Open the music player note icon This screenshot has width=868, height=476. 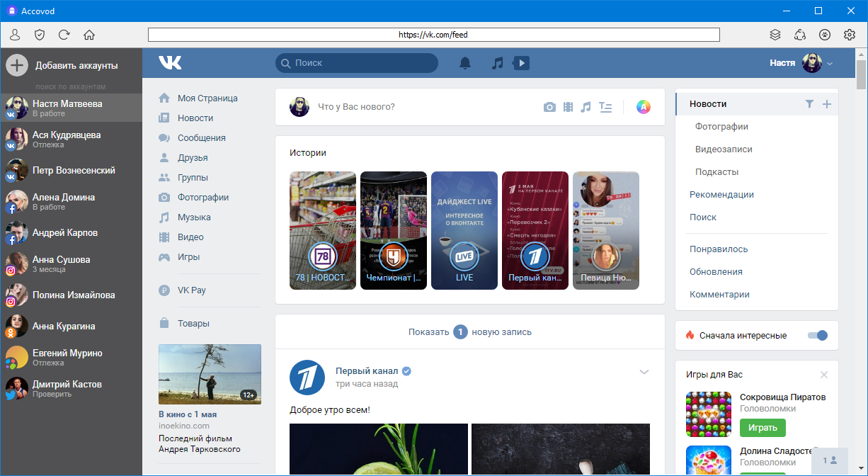(498, 63)
